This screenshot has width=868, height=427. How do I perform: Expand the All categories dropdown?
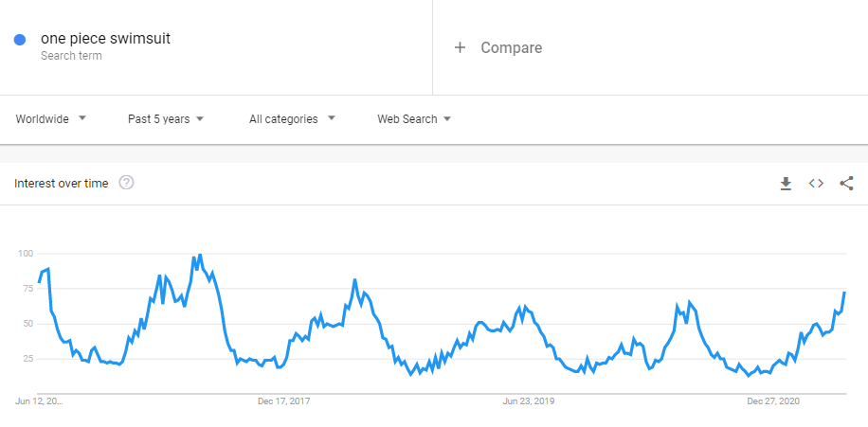click(292, 119)
